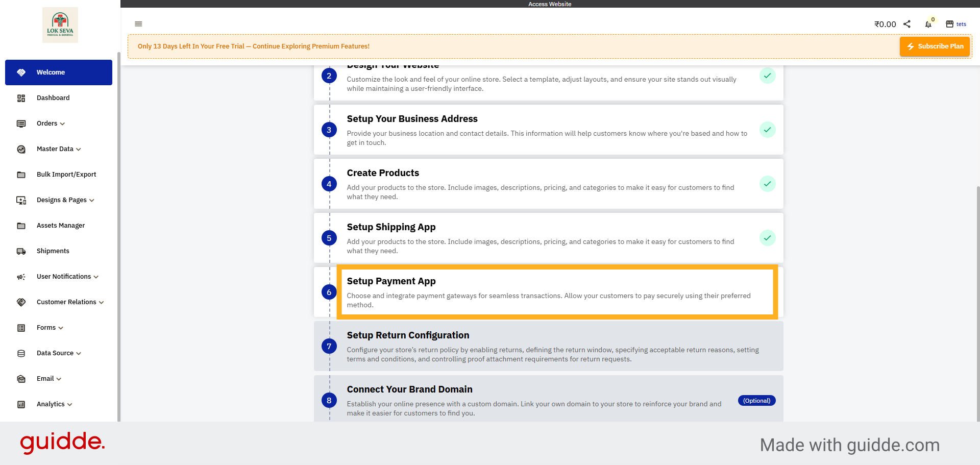Viewport: 980px width, 465px height.
Task: Click checkmark on Setup Your Business Address
Action: click(x=767, y=130)
